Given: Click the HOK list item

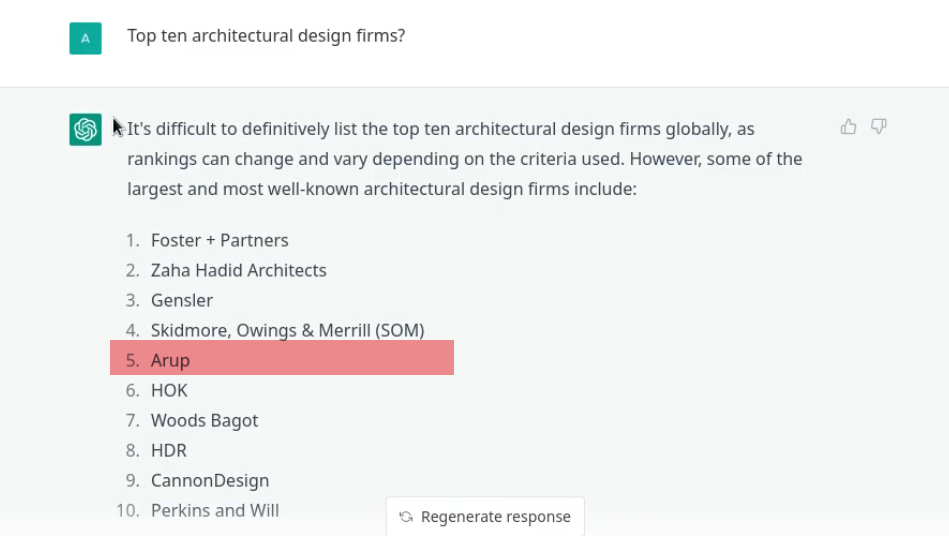Looking at the screenshot, I should tap(169, 391).
